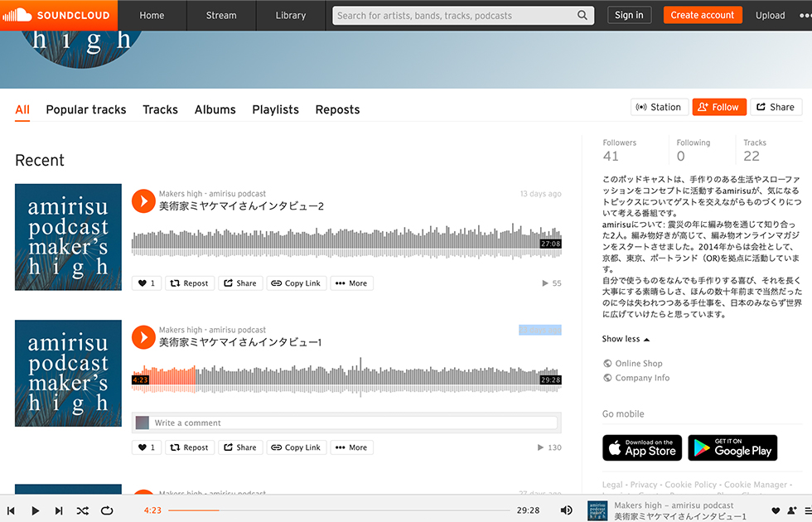Copy link of インタビュー1 track
Image resolution: width=812 pixels, height=522 pixels.
[x=297, y=447]
